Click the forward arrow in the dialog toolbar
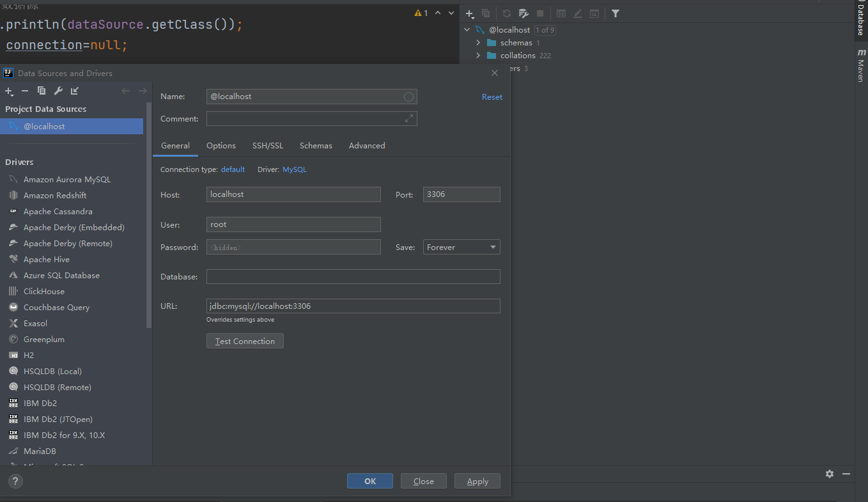 (143, 91)
